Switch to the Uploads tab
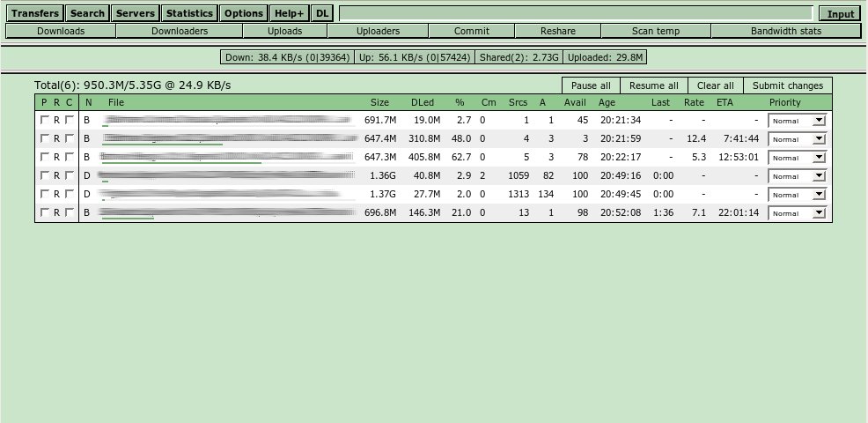Screen dimensions: 868x423 (284, 31)
